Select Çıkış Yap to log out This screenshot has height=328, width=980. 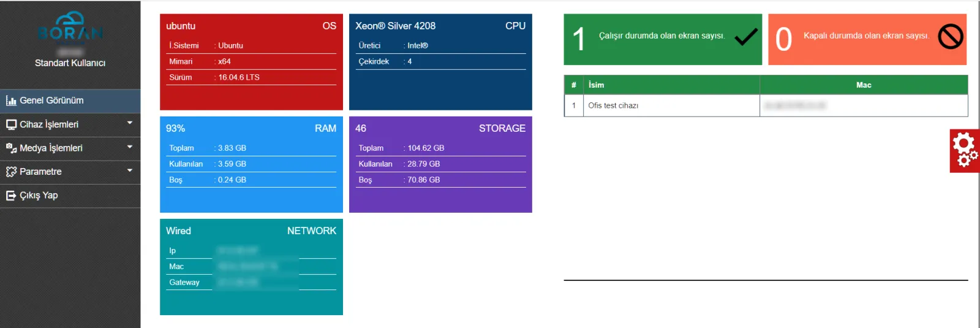[x=70, y=196]
